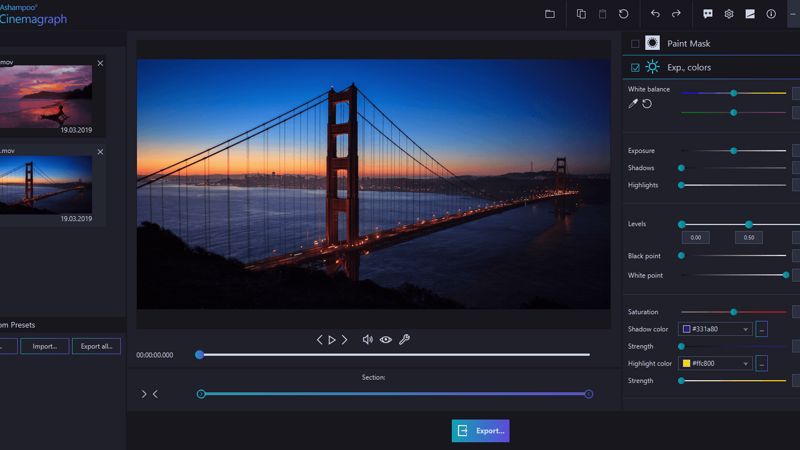800x450 pixels.
Task: Click the Paint Mask brush icon
Action: (x=652, y=43)
